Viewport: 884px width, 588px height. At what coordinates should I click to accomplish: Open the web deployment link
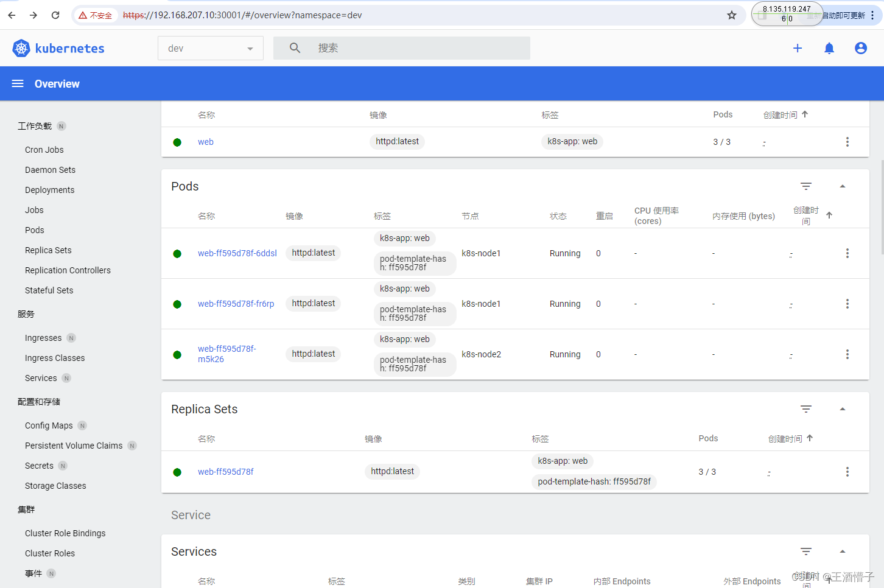(206, 142)
